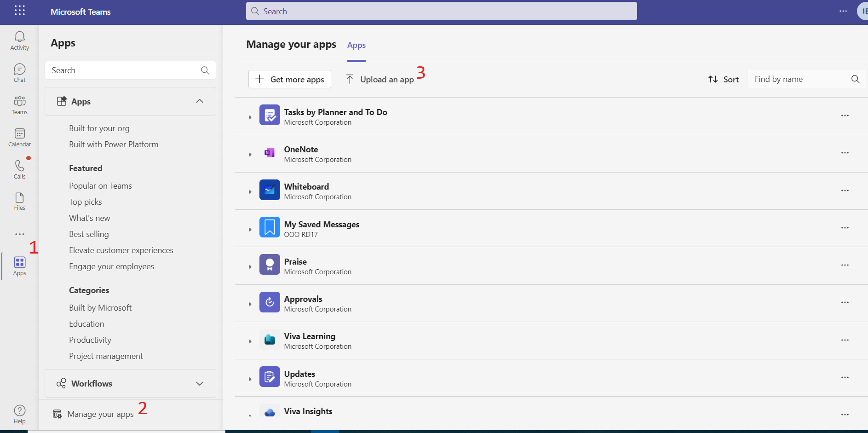Focus the Find by name field
The image size is (868, 433).
(807, 79)
